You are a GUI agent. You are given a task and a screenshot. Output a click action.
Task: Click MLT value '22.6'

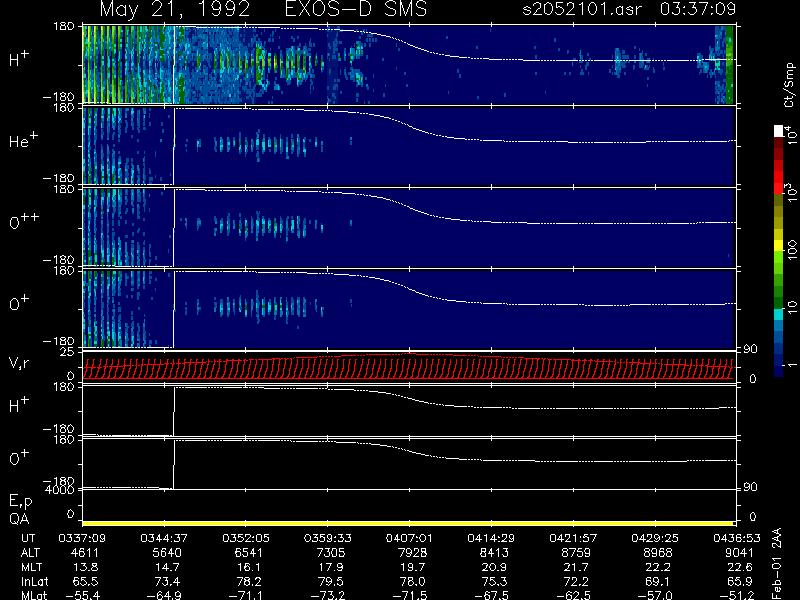pos(741,567)
